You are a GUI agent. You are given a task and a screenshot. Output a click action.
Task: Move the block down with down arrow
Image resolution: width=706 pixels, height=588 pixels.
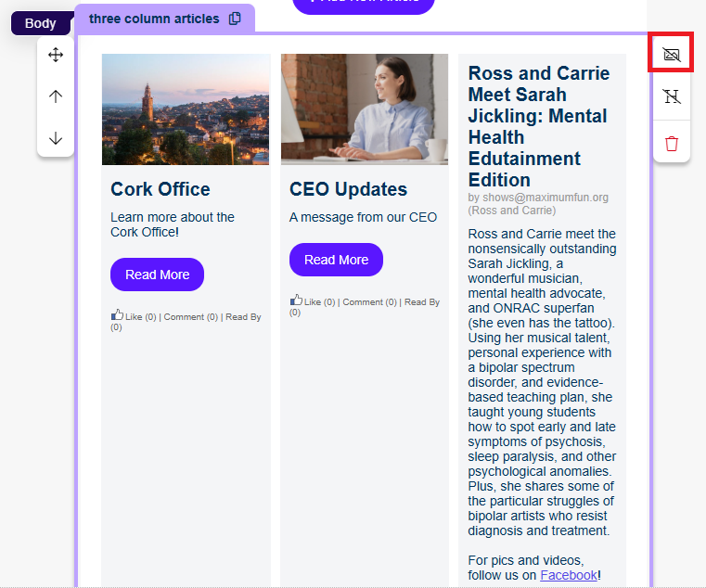(56, 138)
